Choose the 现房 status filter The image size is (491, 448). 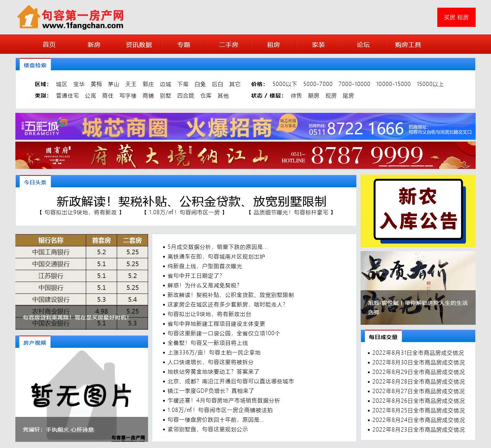(331, 96)
